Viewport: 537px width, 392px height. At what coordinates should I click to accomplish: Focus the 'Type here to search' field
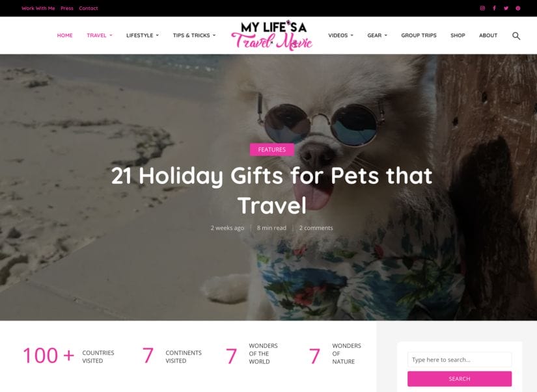[x=460, y=359]
